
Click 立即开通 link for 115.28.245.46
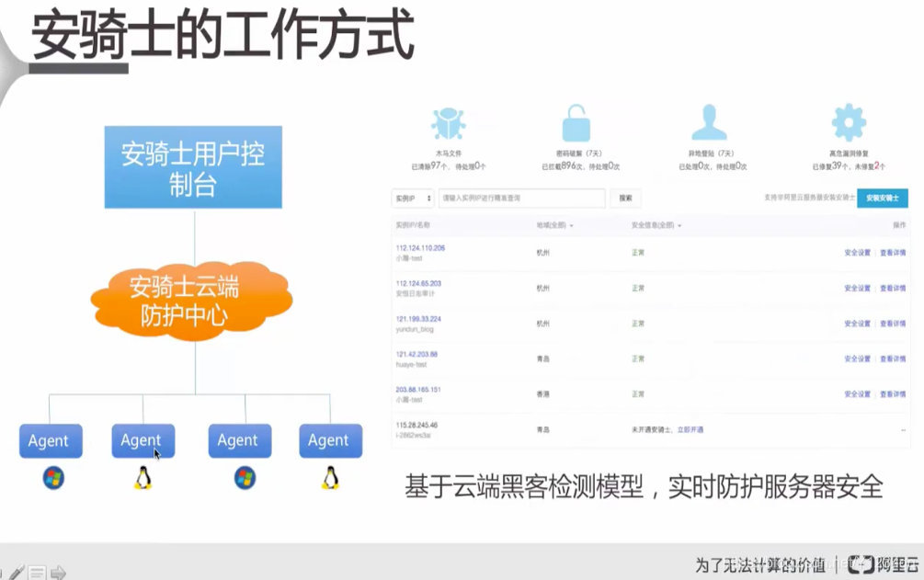click(690, 429)
